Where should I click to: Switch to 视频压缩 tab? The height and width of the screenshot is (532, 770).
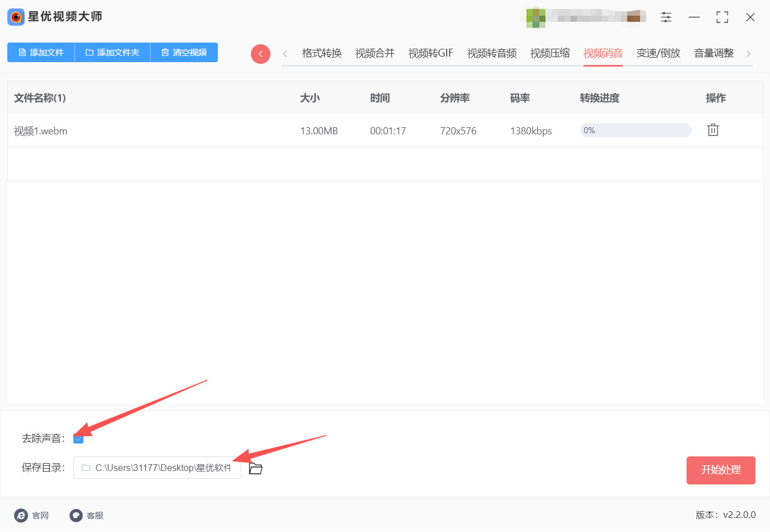coord(550,53)
